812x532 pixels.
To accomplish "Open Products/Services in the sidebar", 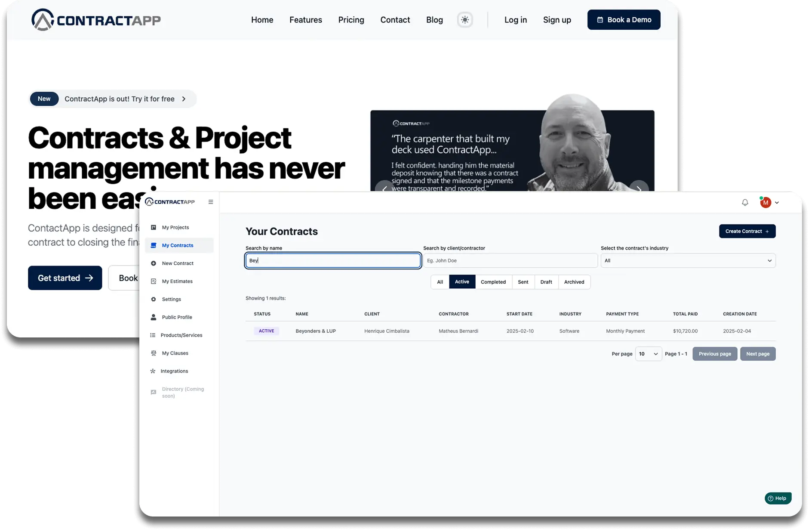I will coord(179,335).
